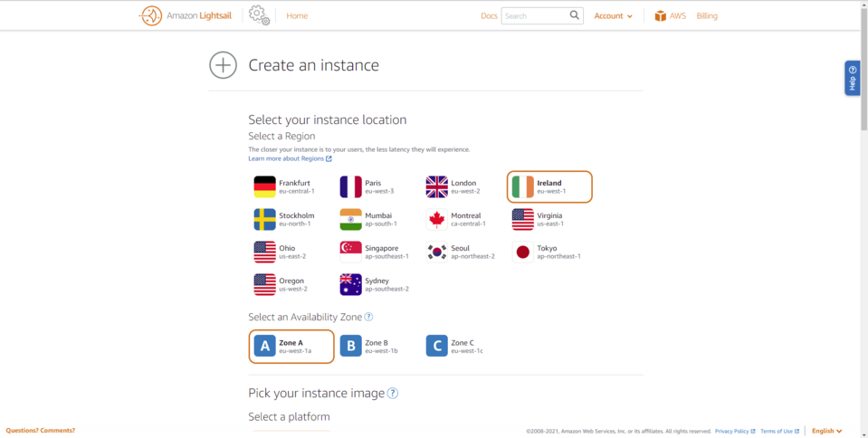Screen dimensions: 868x438
Task: Expand the Account dropdown menu
Action: coord(613,16)
